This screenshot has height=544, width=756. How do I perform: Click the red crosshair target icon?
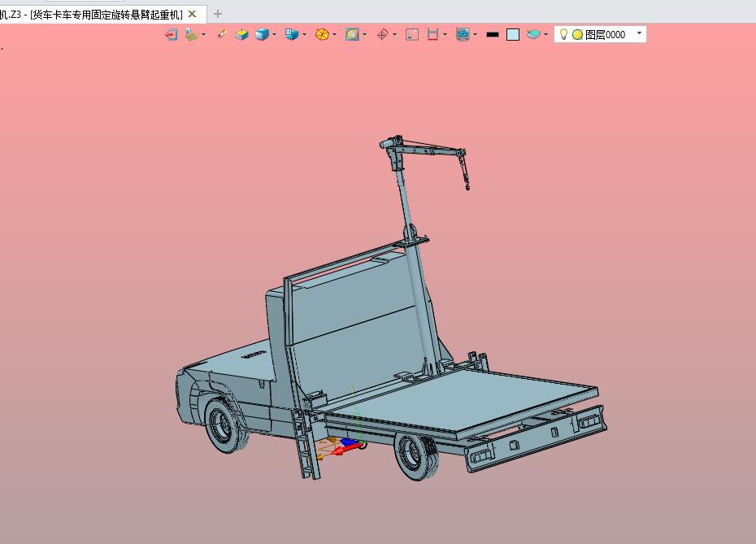pyautogui.click(x=382, y=34)
